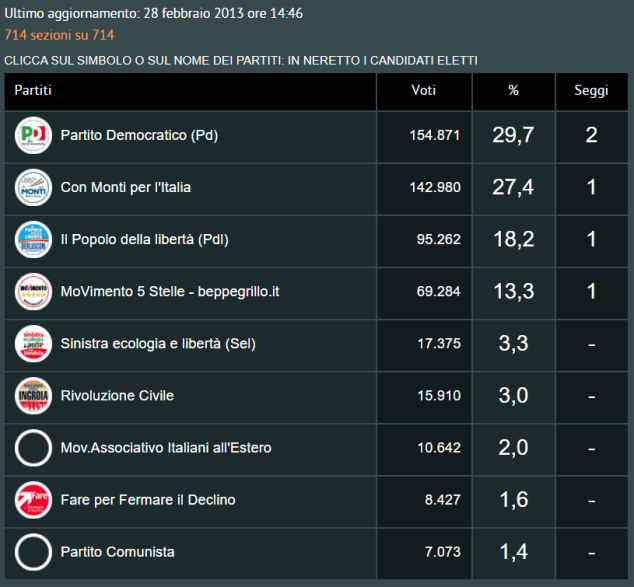Click the Fare per Fermare il Declino logo
Viewport: 634px width, 587px height.
(34, 499)
